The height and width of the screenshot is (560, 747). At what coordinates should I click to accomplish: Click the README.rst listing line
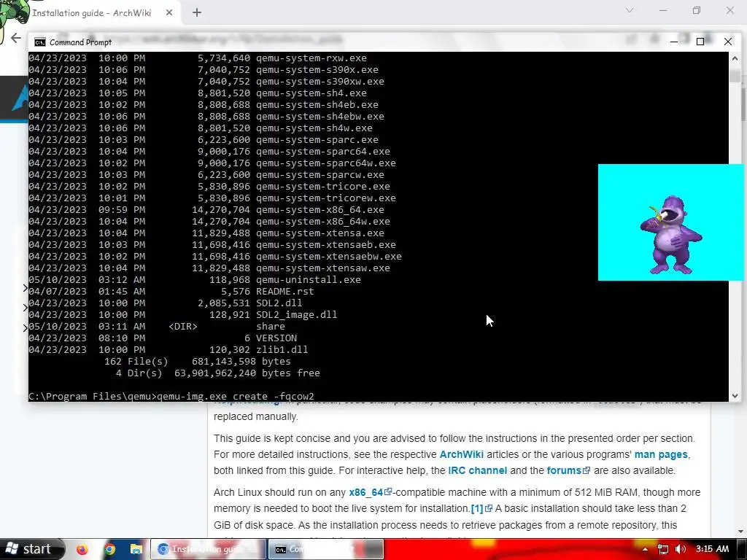tap(171, 292)
